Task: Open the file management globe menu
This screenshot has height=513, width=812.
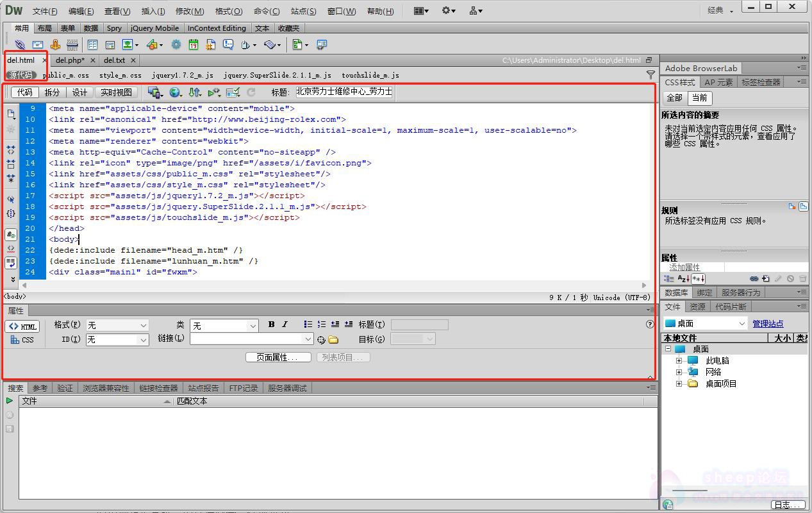Action: [175, 92]
